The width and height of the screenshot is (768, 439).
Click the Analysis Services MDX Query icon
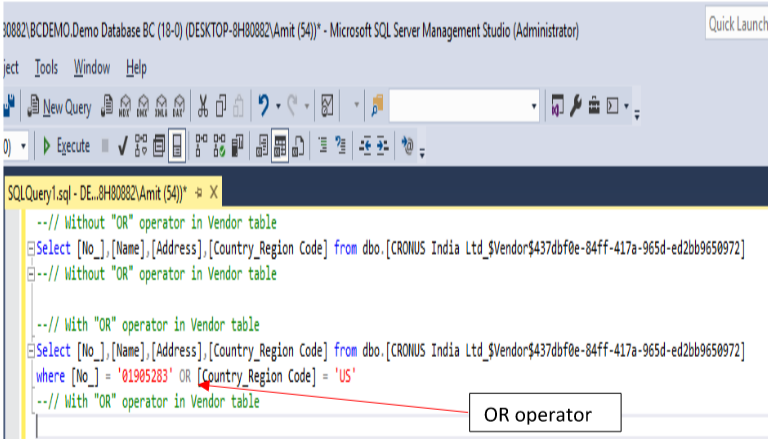coord(125,105)
